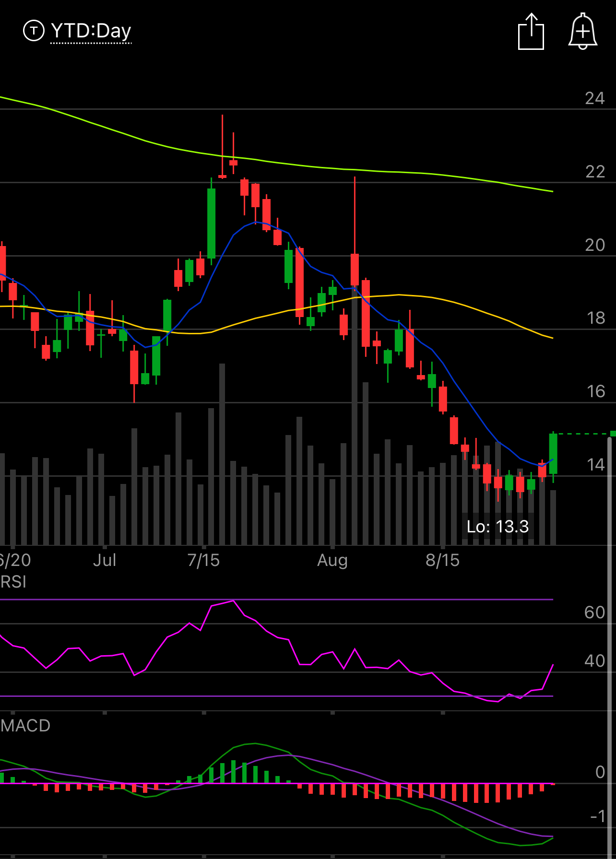The width and height of the screenshot is (616, 859).
Task: Tap the MACD -1 level label
Action: coord(598,816)
